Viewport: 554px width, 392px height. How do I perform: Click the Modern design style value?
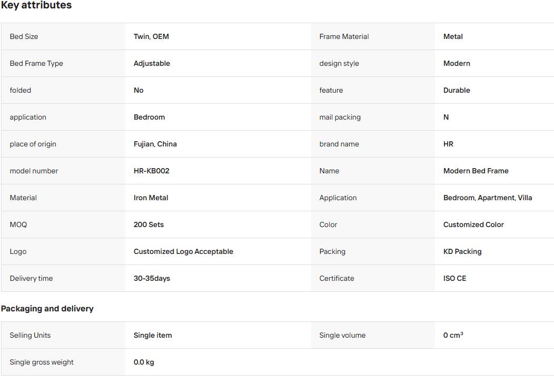(457, 63)
